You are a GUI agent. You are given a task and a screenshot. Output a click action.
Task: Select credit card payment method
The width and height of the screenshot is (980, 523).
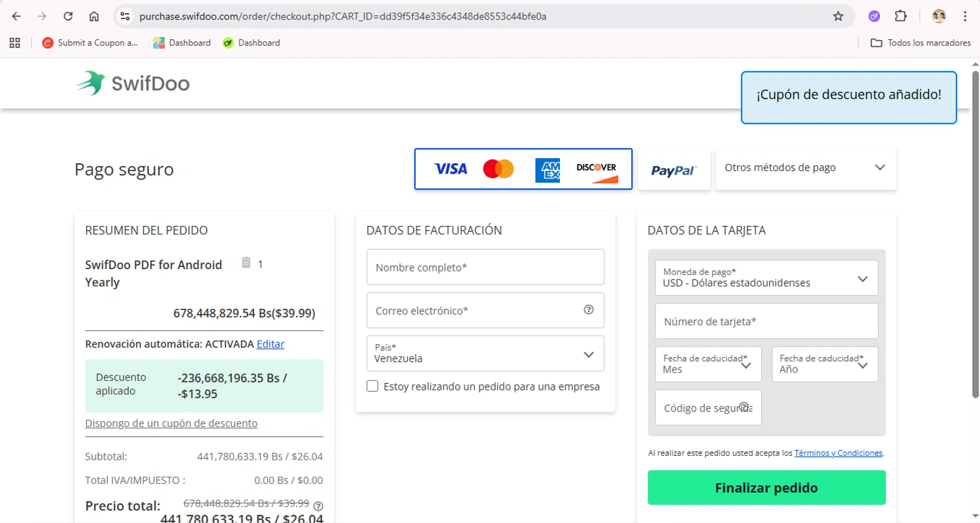[523, 169]
